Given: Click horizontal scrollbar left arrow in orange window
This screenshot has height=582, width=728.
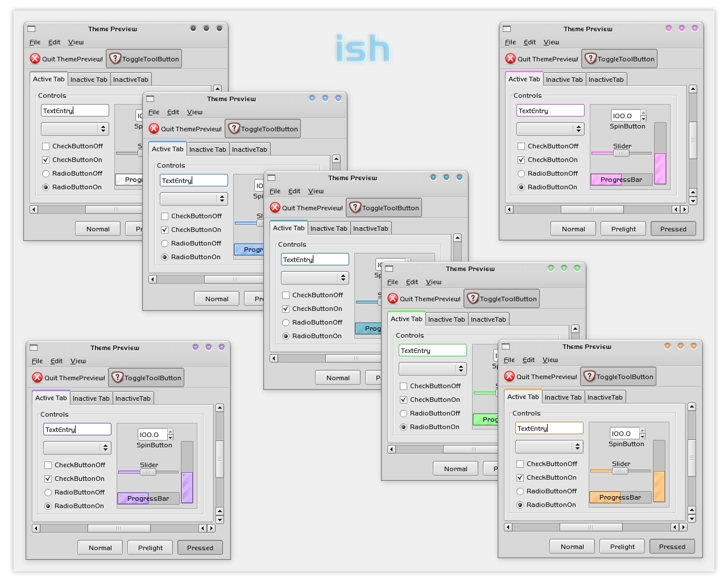Looking at the screenshot, I should [508, 527].
